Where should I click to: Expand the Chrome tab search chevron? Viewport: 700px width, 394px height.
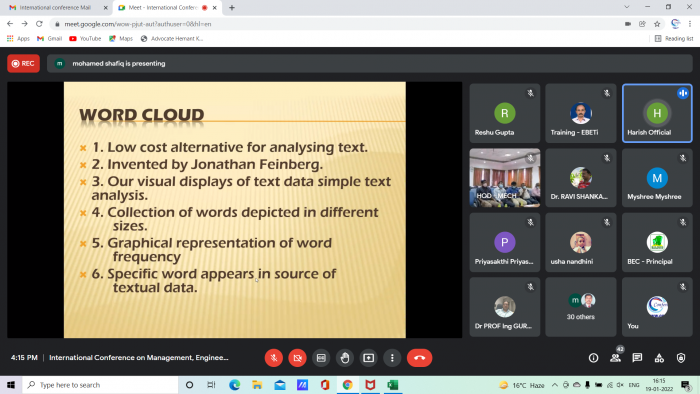click(x=627, y=7)
